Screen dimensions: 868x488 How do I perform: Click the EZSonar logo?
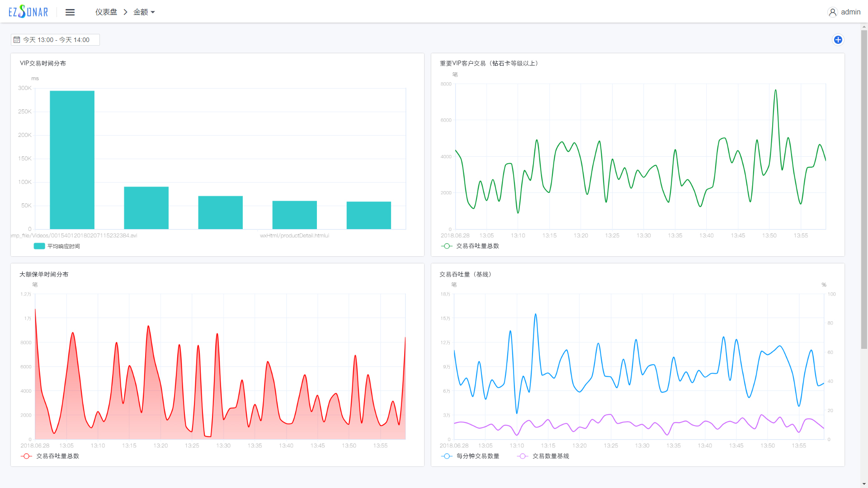(28, 12)
